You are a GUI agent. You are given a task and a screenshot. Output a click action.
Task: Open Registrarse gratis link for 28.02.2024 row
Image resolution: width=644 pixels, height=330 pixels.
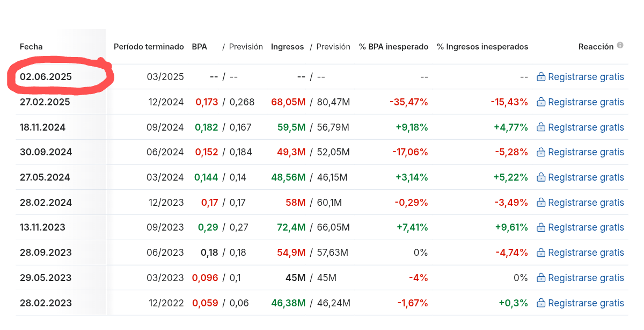[x=586, y=203]
